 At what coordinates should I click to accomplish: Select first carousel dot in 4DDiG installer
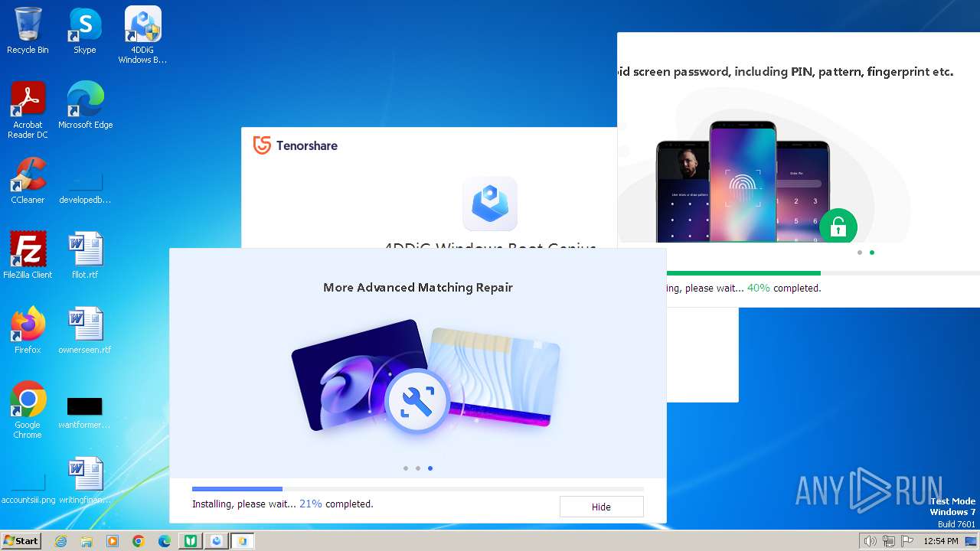(406, 468)
